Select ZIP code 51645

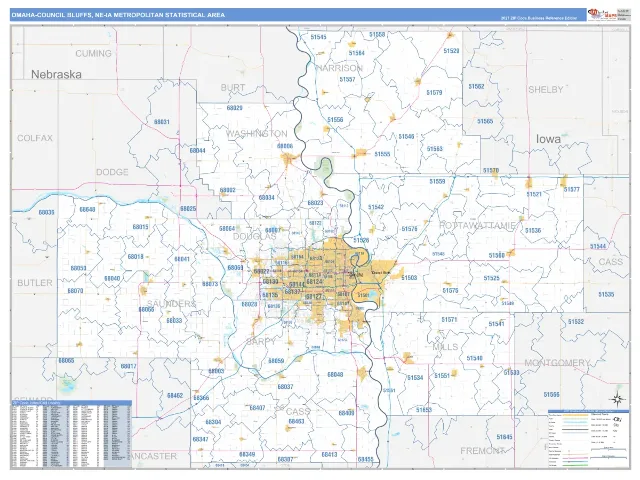[x=504, y=437]
